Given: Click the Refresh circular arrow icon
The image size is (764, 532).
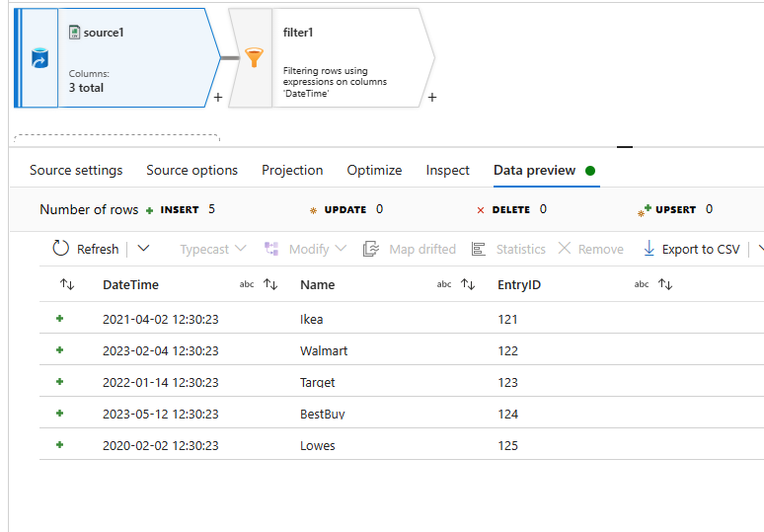Looking at the screenshot, I should 61,249.
